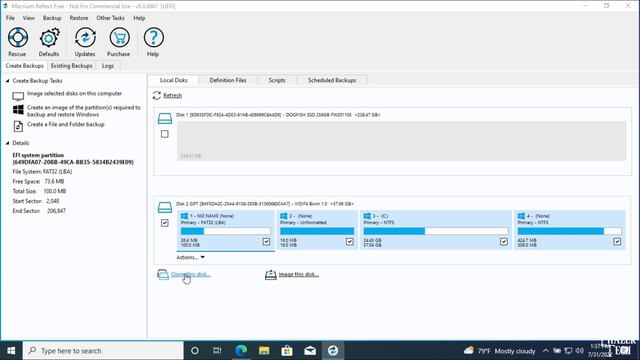This screenshot has height=360, width=640.
Task: Uncheck partition 3 (C:) checkbox
Action: tap(504, 242)
